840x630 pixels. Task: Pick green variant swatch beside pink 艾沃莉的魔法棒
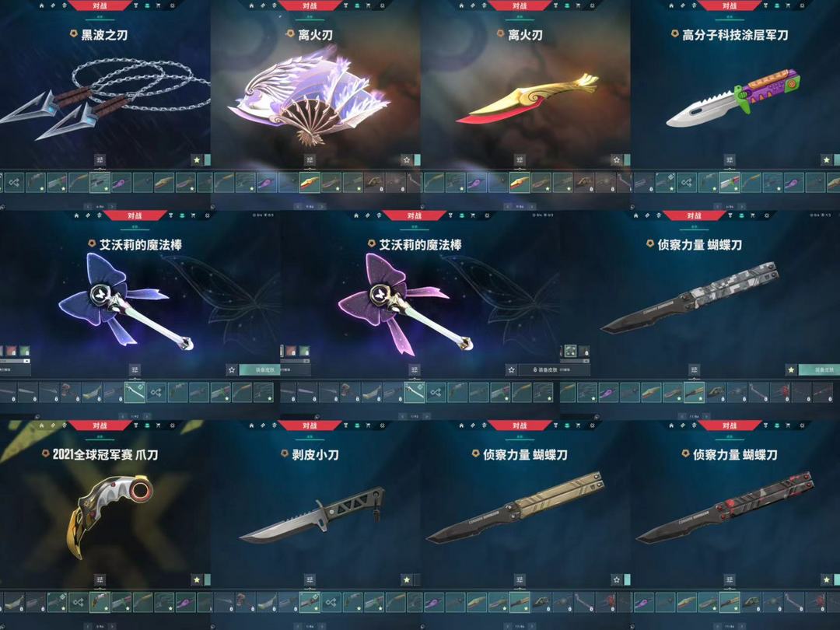[304, 351]
